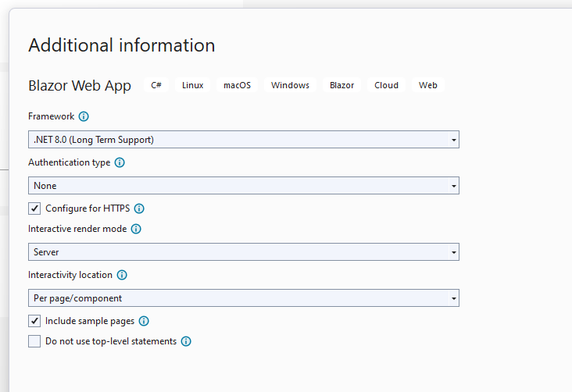
Task: Click the Blazor Web App title
Action: tap(80, 86)
